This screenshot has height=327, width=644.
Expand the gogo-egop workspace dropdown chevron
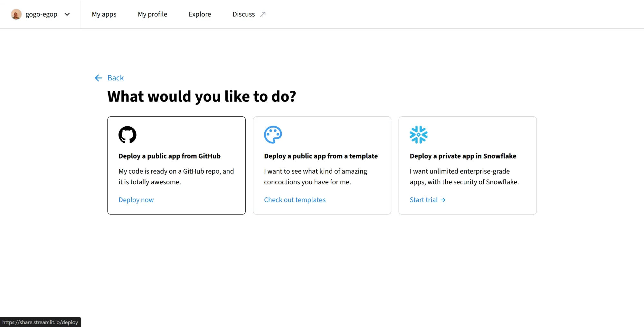tap(67, 14)
